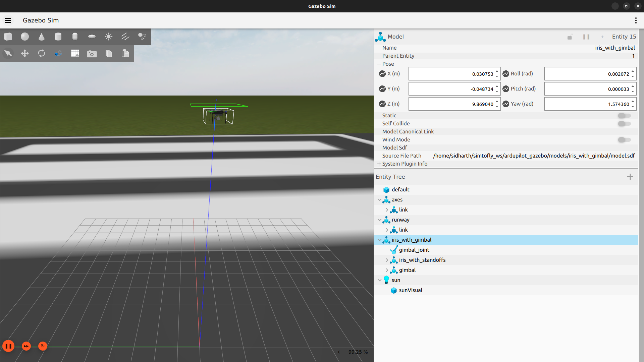Enable Self Collide for the model

[x=624, y=124]
